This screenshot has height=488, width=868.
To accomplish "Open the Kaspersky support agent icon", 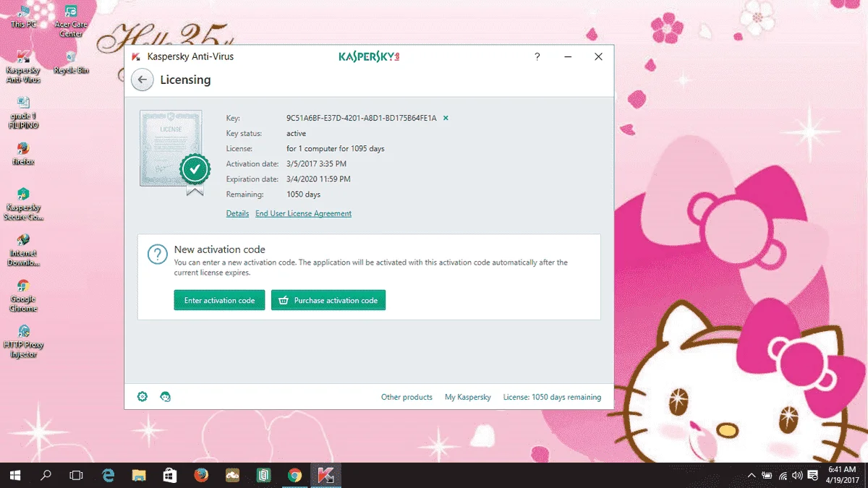I will [x=166, y=397].
